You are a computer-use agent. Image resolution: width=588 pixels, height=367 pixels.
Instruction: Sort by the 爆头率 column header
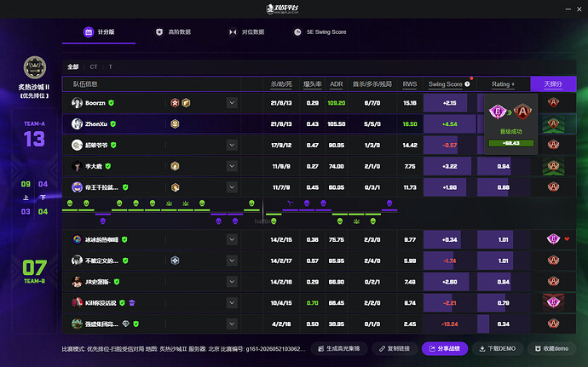[313, 84]
